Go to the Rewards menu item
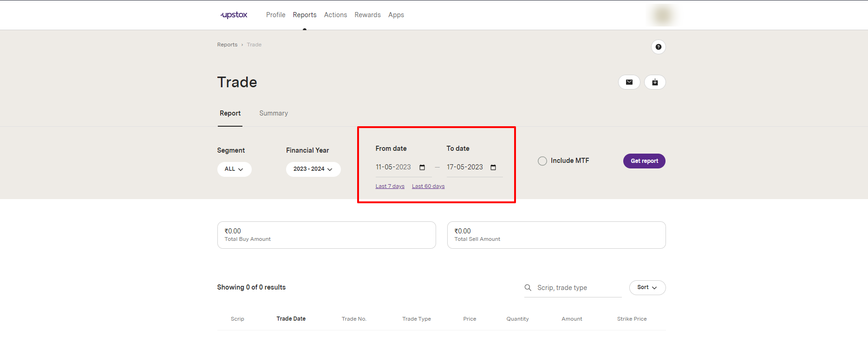This screenshot has height=342, width=868. 367,15
